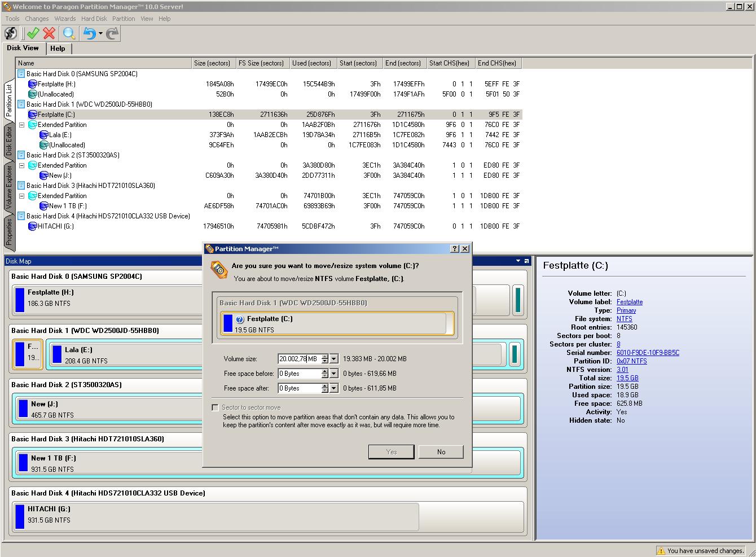The image size is (756, 557).
Task: Click in the Free space before input field
Action: [299, 374]
